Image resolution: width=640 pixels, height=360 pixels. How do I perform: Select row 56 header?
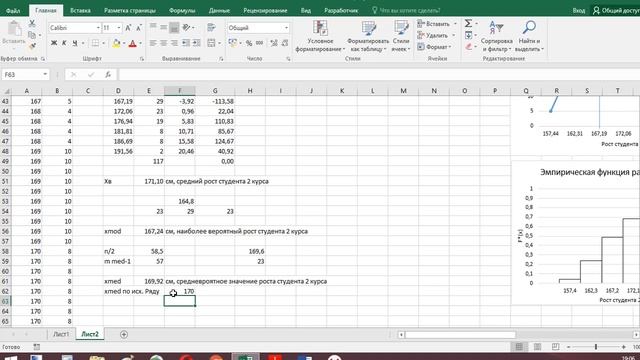click(x=5, y=231)
